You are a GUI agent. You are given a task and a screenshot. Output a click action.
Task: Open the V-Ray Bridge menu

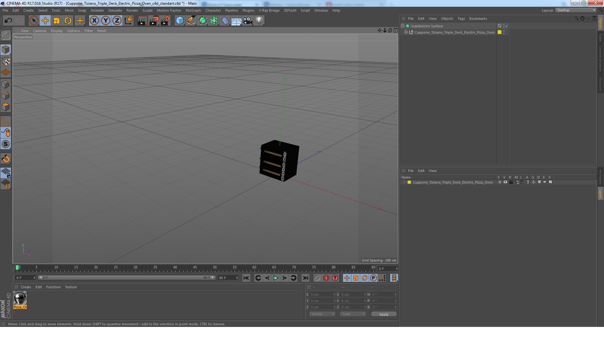(269, 10)
